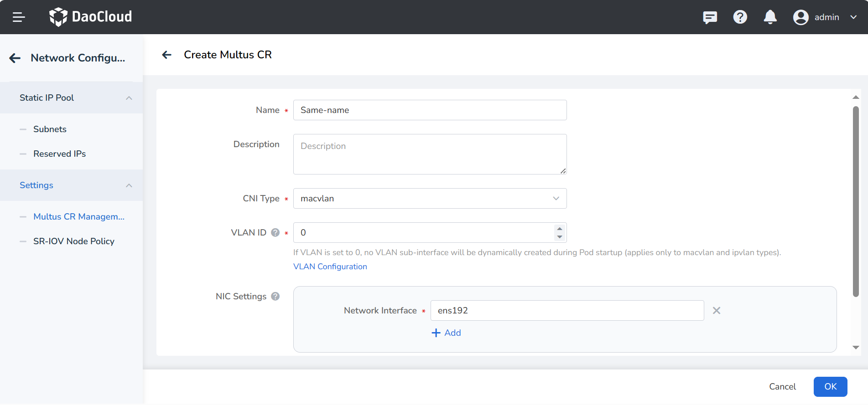The height and width of the screenshot is (405, 868).
Task: Toggle the hamburger navigation menu
Action: 19,17
